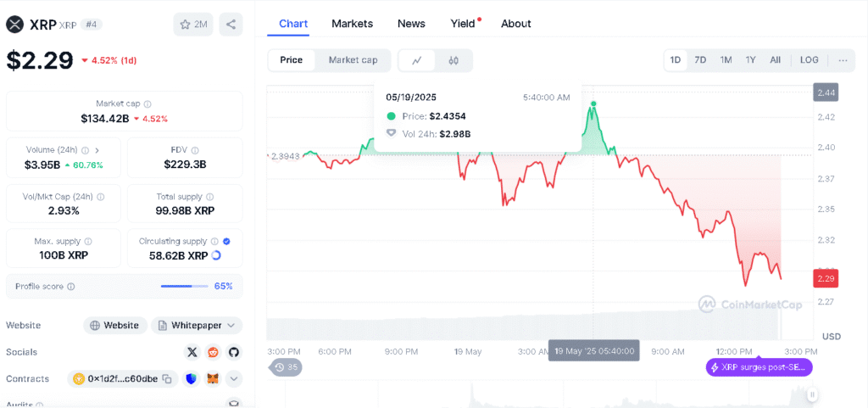Image resolution: width=868 pixels, height=408 pixels.
Task: Expand more contracts chevron
Action: pyautogui.click(x=234, y=379)
